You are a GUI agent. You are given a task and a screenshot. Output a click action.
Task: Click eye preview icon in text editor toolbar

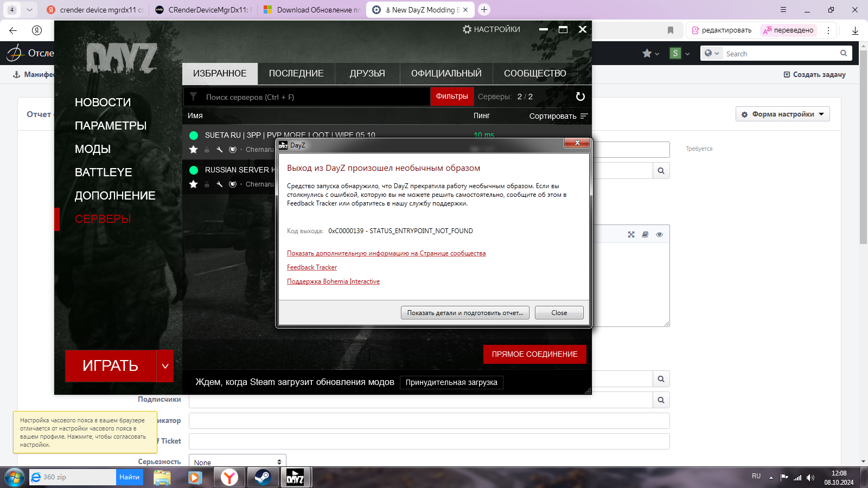tap(659, 235)
